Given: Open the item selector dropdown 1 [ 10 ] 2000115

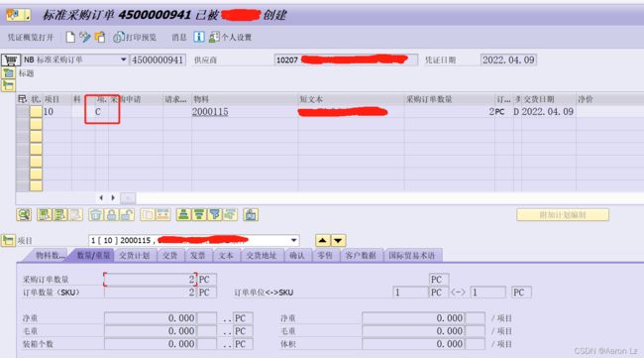Looking at the screenshot, I should [x=293, y=240].
